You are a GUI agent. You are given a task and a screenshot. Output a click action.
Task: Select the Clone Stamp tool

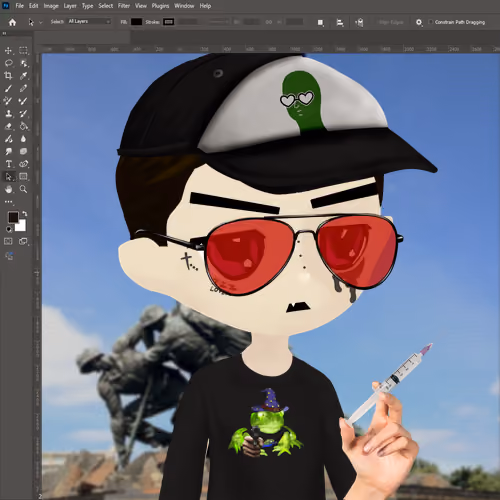click(x=8, y=114)
